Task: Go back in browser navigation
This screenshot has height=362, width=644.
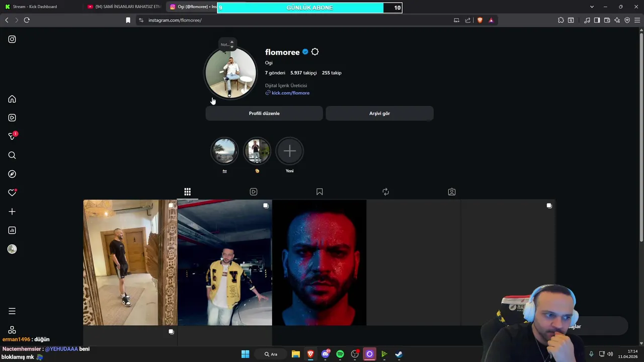Action: point(7,20)
